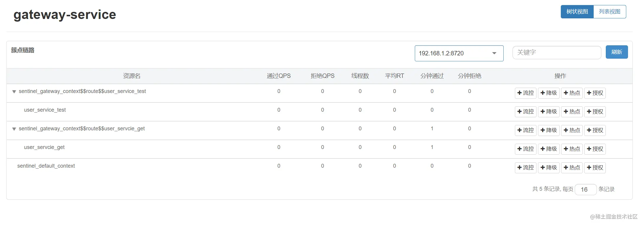The height and width of the screenshot is (226, 644).
Task: Click the 平均RT column header
Action: (x=394, y=76)
